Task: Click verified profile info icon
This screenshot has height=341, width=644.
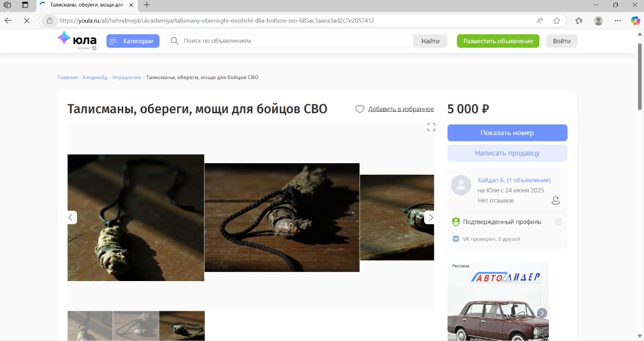Action: 558,222
